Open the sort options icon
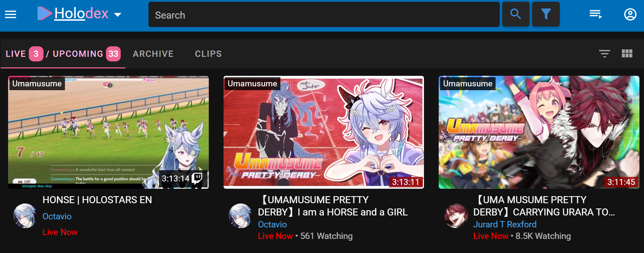Screen dimensions: 644x253 [x=604, y=54]
